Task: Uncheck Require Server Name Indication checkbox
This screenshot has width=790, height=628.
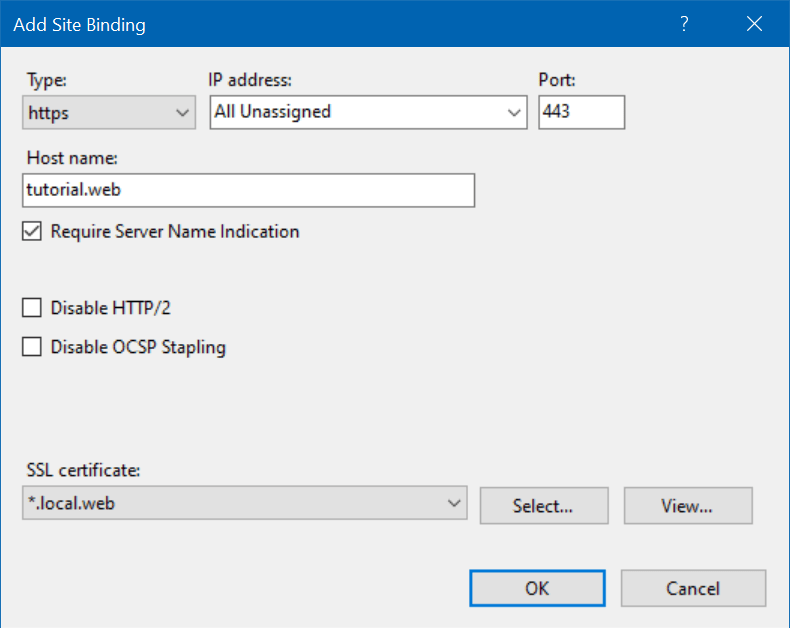Action: coord(33,232)
